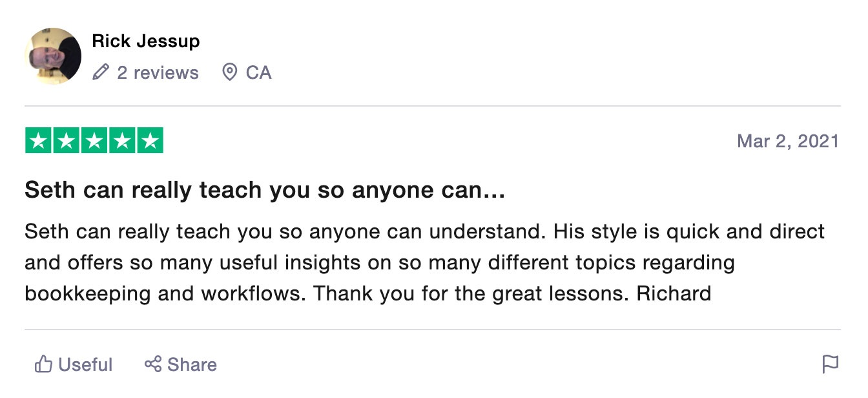This screenshot has height=398, width=868.
Task: Click the Share text label
Action: 192,365
